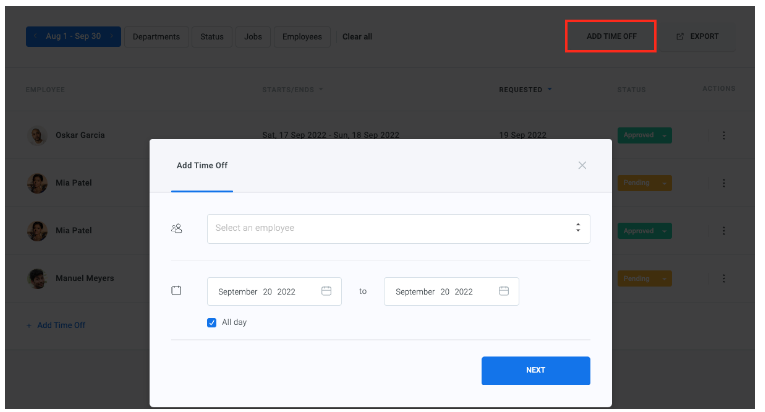765x412 pixels.
Task: Open the Departments filter
Action: [x=156, y=37]
